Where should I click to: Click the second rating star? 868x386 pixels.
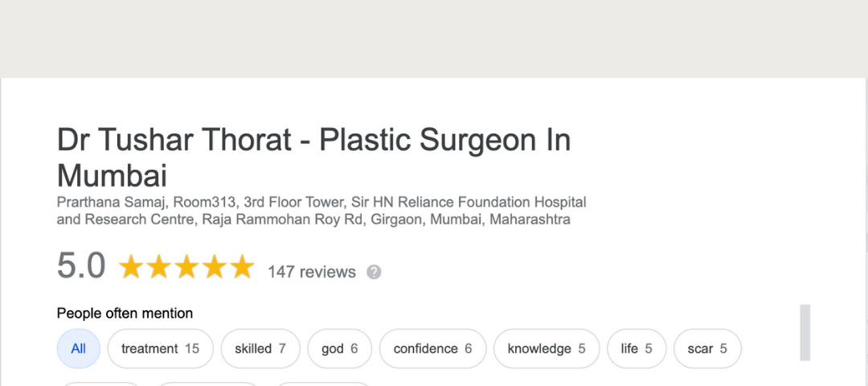[159, 267]
